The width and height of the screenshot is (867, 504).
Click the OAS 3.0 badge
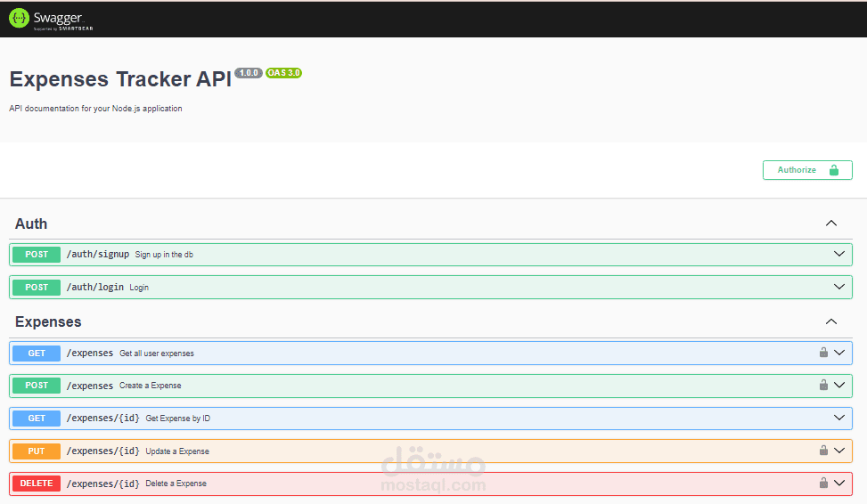pyautogui.click(x=283, y=73)
